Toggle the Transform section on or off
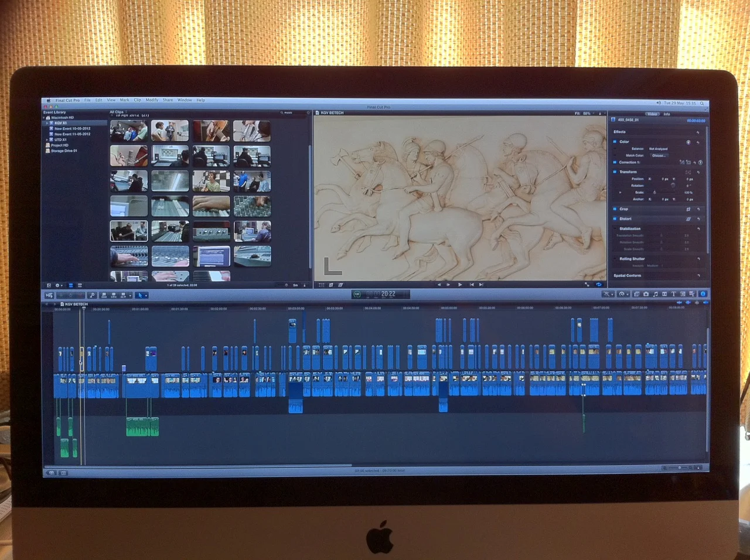The width and height of the screenshot is (750, 560). coord(614,171)
